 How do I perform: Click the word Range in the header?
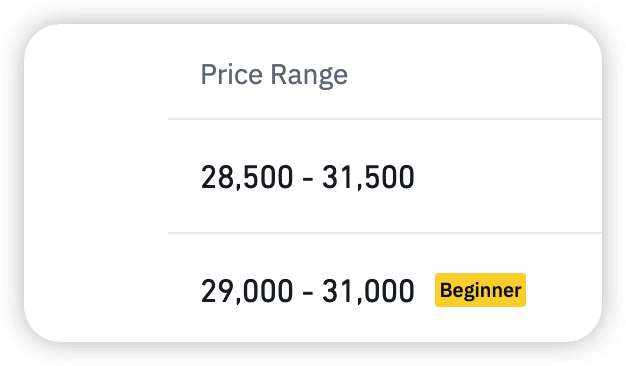click(x=309, y=76)
